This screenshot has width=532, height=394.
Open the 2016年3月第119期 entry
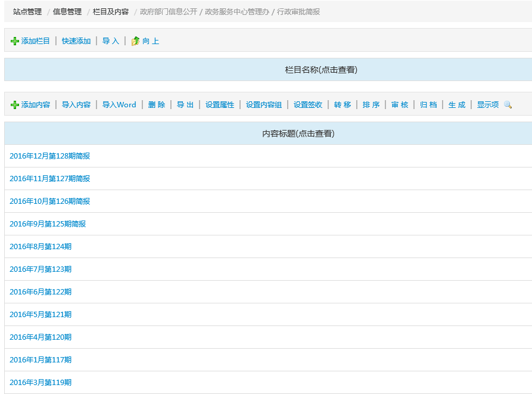tap(41, 383)
